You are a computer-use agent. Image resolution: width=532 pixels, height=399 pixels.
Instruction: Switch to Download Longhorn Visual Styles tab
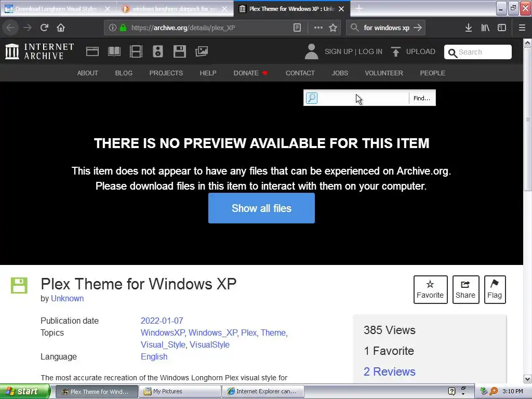click(x=58, y=9)
